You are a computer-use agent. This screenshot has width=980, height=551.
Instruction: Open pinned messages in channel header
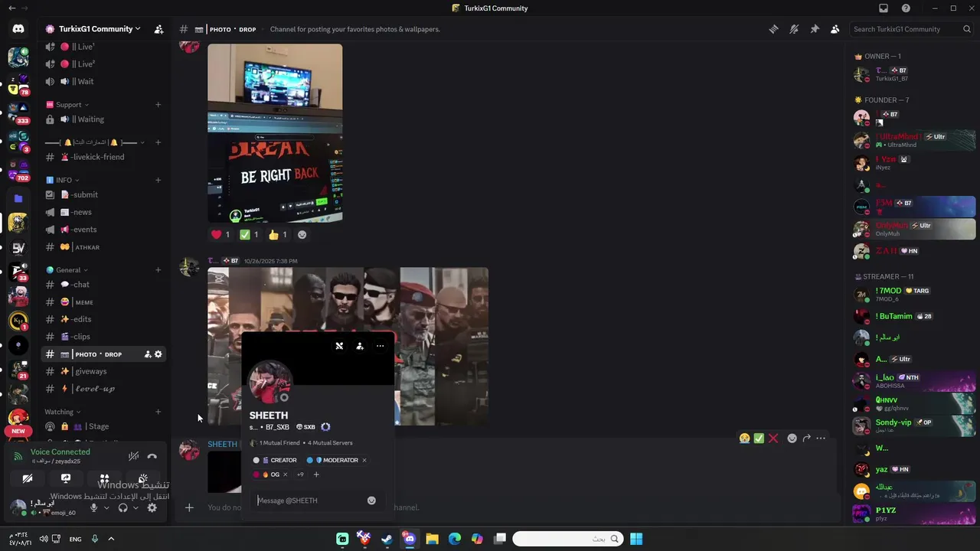point(815,29)
